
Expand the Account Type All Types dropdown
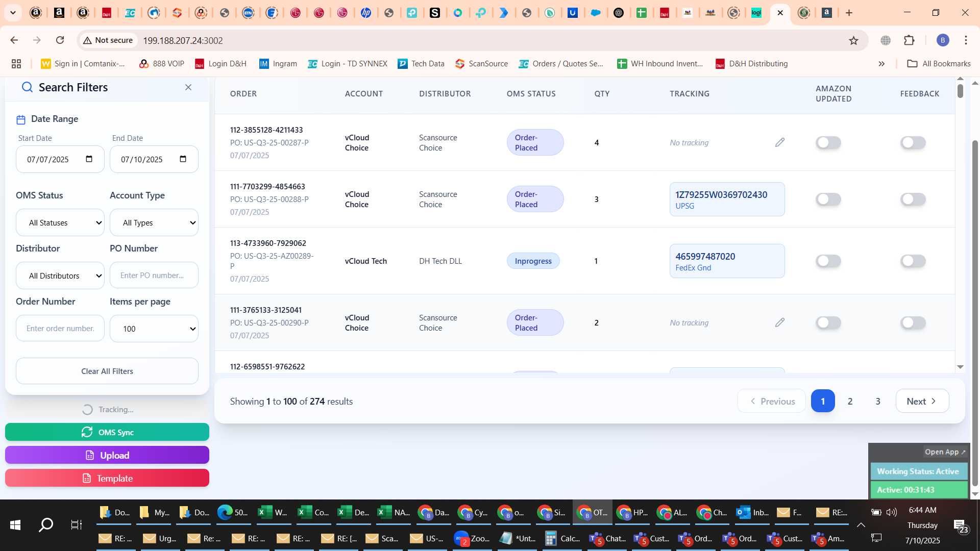pyautogui.click(x=154, y=222)
